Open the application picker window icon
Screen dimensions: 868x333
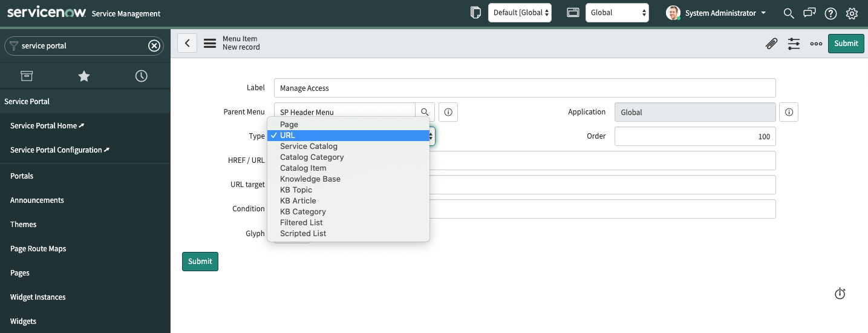pos(573,13)
